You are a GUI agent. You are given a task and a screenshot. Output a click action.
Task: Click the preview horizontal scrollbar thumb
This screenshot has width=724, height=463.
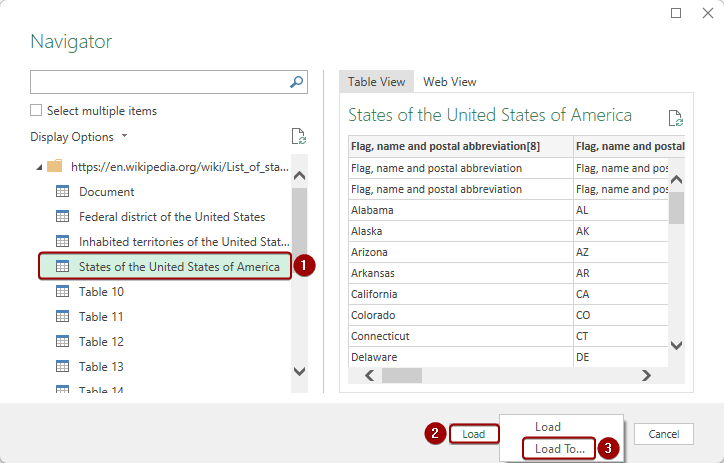click(402, 376)
